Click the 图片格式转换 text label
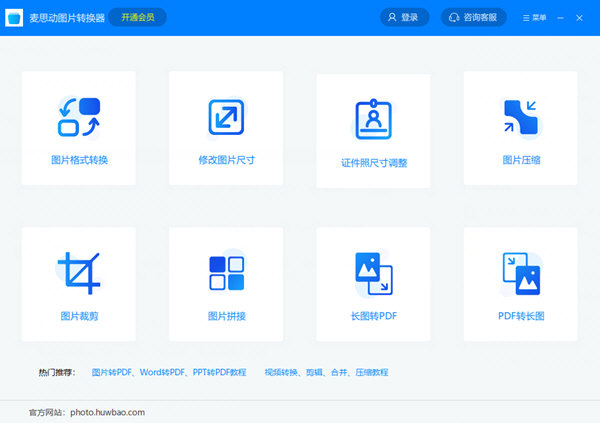The image size is (600, 423). pyautogui.click(x=79, y=160)
